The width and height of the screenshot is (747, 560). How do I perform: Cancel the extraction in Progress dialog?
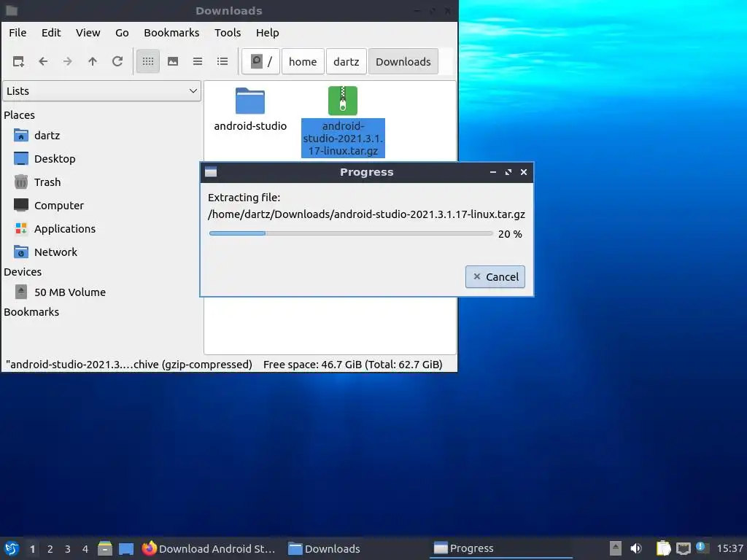point(495,276)
